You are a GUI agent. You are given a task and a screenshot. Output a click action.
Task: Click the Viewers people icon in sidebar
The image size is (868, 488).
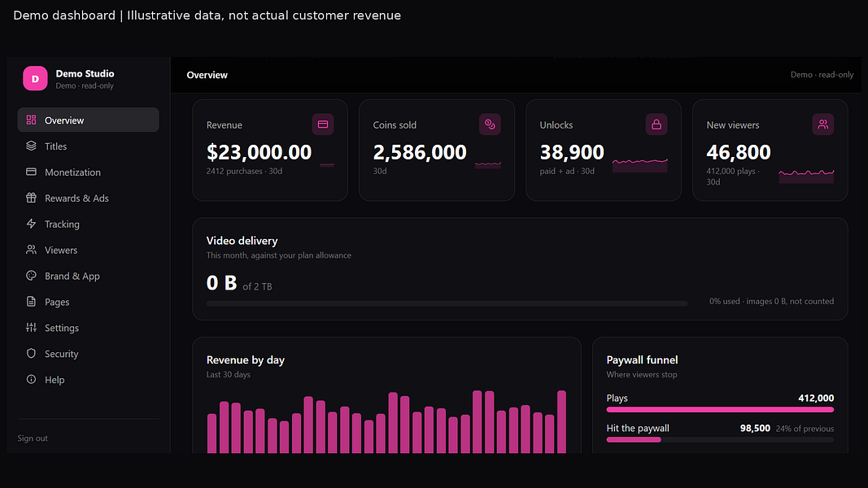coord(31,250)
